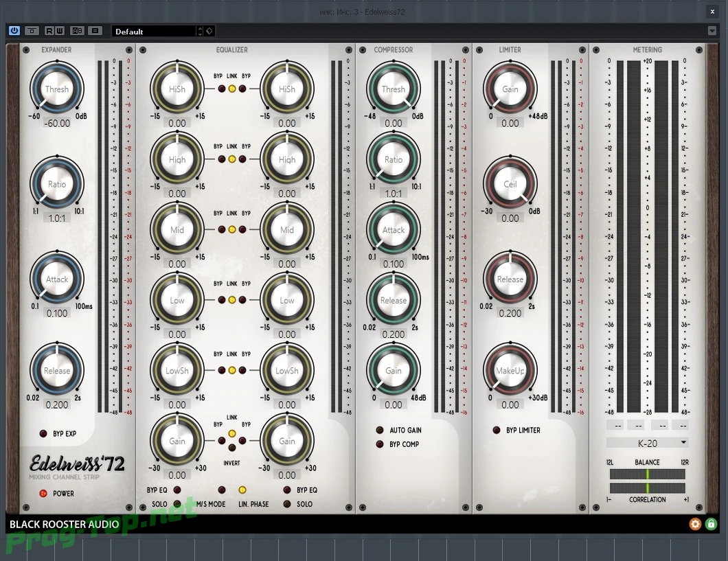This screenshot has height=561, width=728.
Task: Click the Compressor ratio value 1.0:1
Action: pyautogui.click(x=394, y=194)
